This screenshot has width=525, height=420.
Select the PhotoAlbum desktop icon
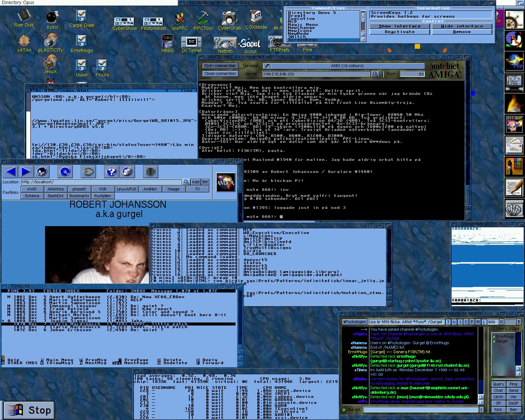click(x=153, y=24)
